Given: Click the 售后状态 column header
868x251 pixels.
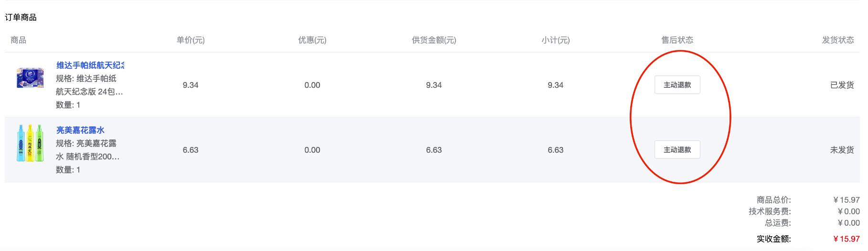Looking at the screenshot, I should 677,40.
